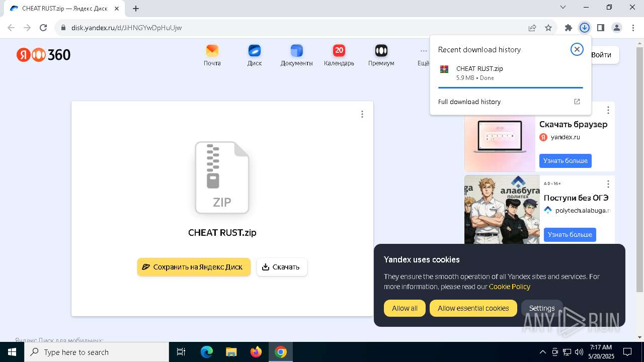
Task: Bookmark this page with star icon
Action: [x=548, y=28]
